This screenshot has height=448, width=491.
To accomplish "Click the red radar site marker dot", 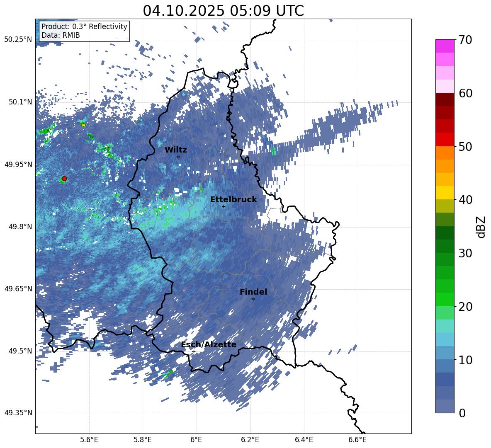I will [x=64, y=179].
